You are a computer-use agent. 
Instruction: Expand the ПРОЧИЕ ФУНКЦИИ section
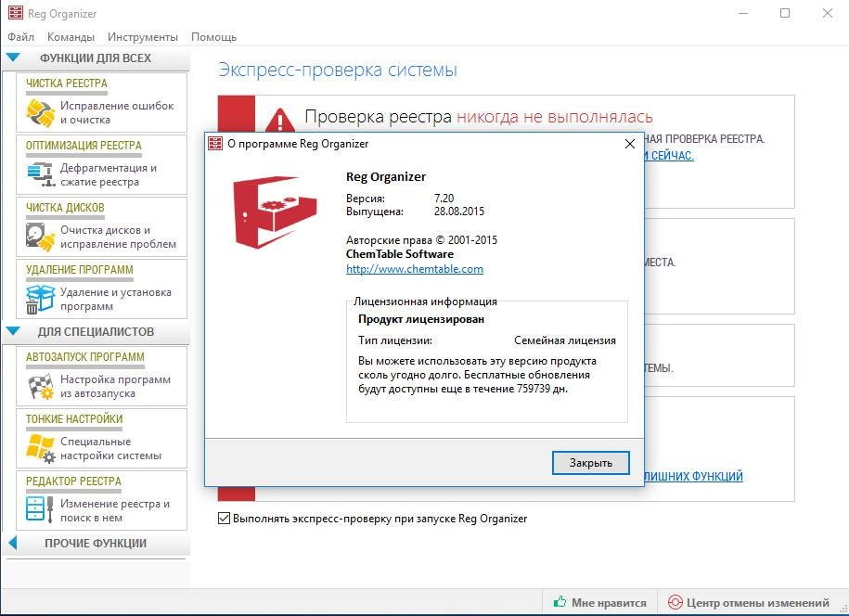(x=13, y=543)
